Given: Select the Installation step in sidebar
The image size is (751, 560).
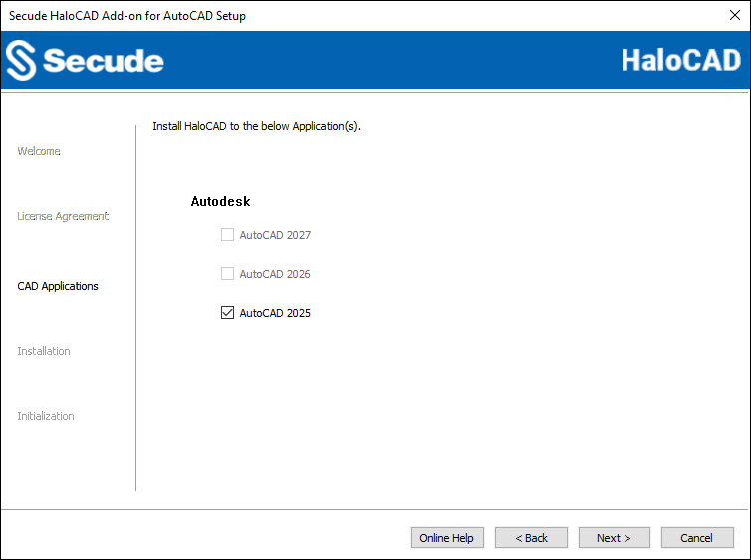Looking at the screenshot, I should [x=44, y=351].
